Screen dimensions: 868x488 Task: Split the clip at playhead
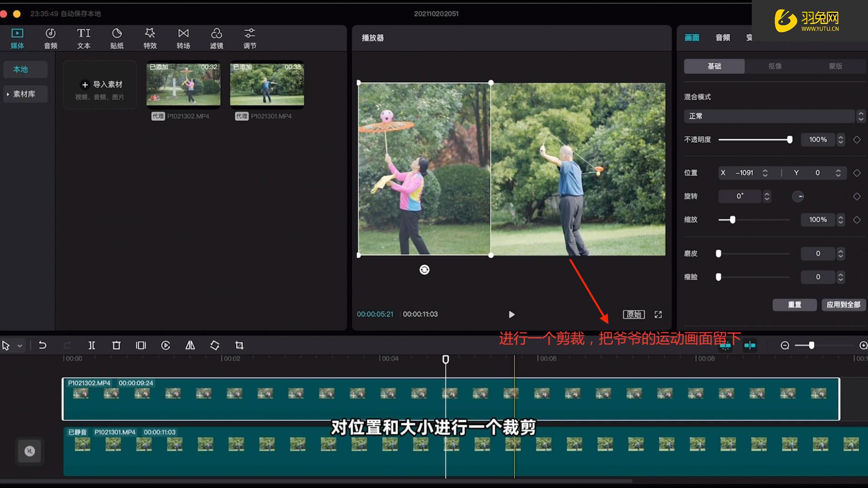pyautogui.click(x=92, y=346)
